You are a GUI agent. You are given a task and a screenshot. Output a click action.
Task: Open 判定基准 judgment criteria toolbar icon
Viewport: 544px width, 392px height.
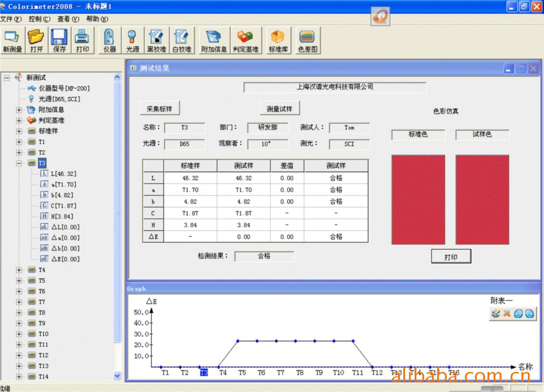pyautogui.click(x=246, y=41)
